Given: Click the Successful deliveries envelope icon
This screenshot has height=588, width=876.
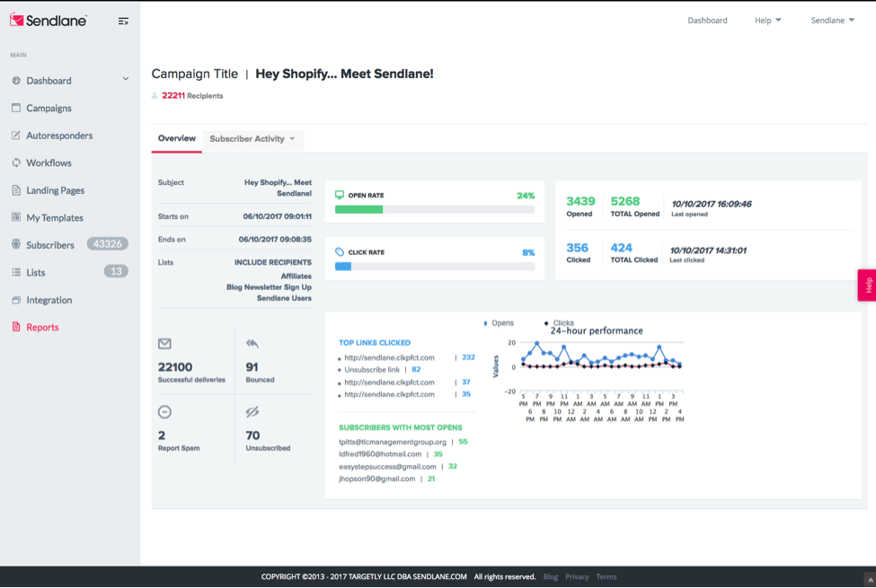Looking at the screenshot, I should pos(164,344).
